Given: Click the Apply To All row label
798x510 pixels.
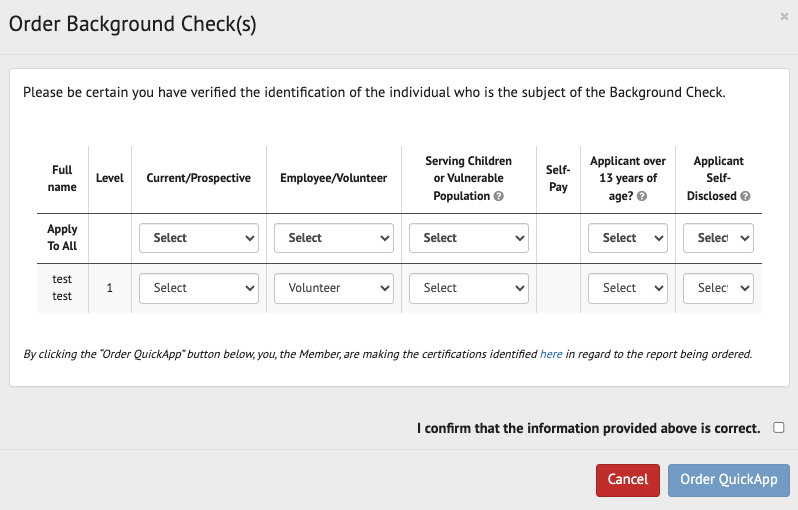Looking at the screenshot, I should pos(62,238).
